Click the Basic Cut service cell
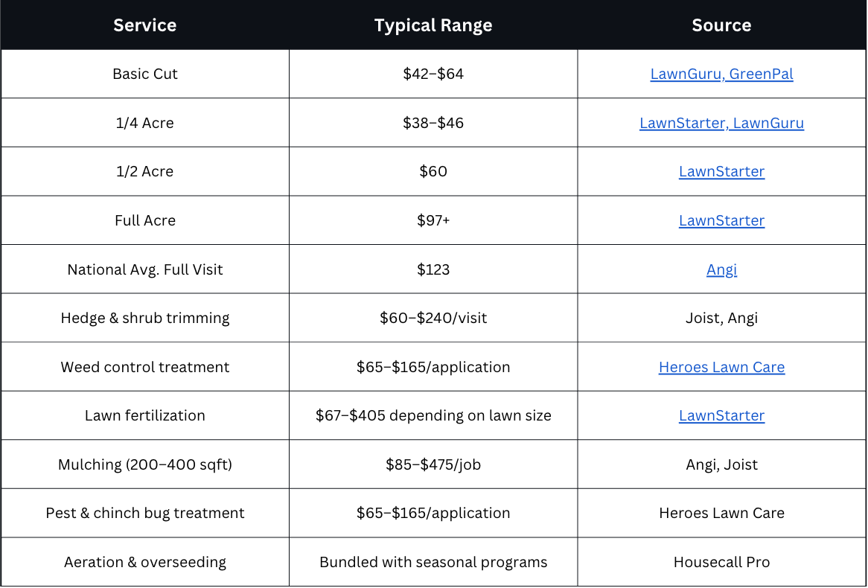This screenshot has width=868, height=588. [x=145, y=74]
